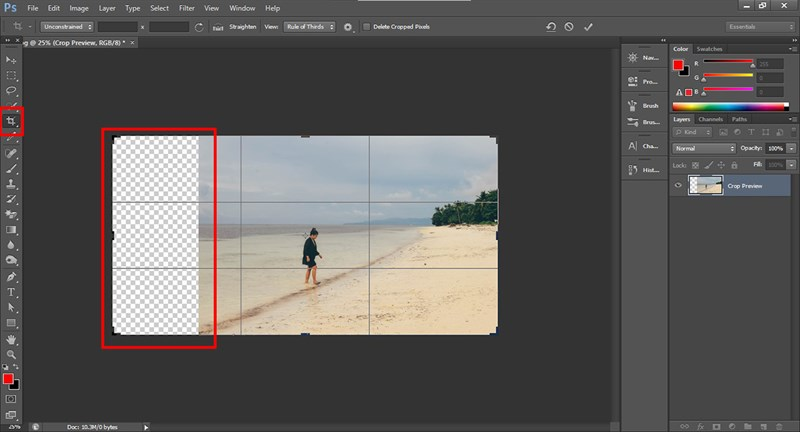Select the Lasso tool
The image size is (800, 432).
point(12,91)
